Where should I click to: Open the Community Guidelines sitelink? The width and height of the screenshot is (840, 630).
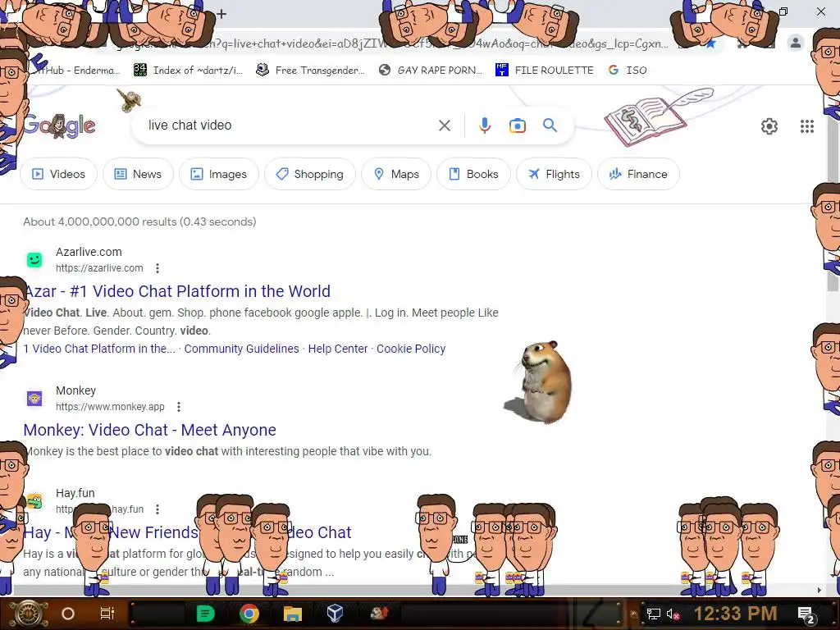(x=242, y=349)
